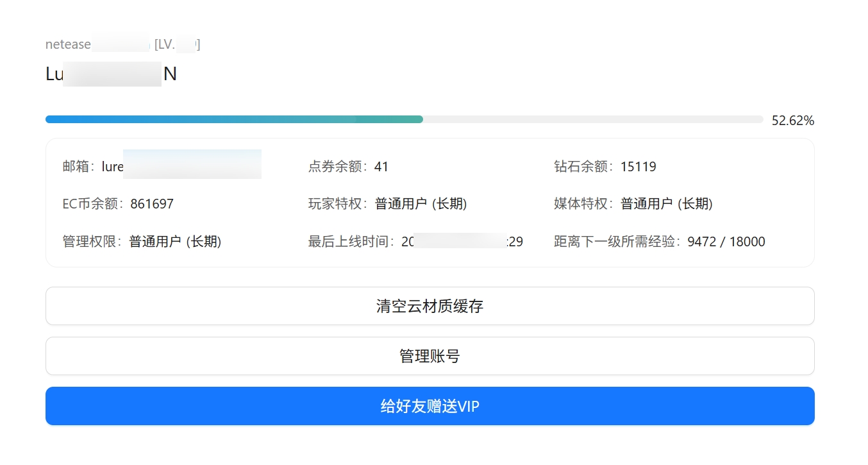The height and width of the screenshot is (465, 868).
Task: Select the 52.62% progress percentage text
Action: point(792,121)
